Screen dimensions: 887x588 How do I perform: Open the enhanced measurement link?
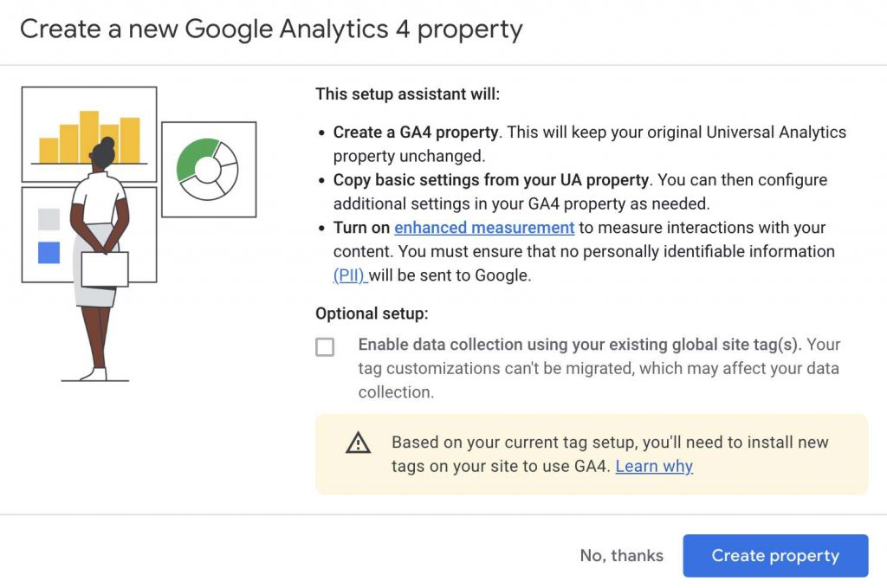483,228
